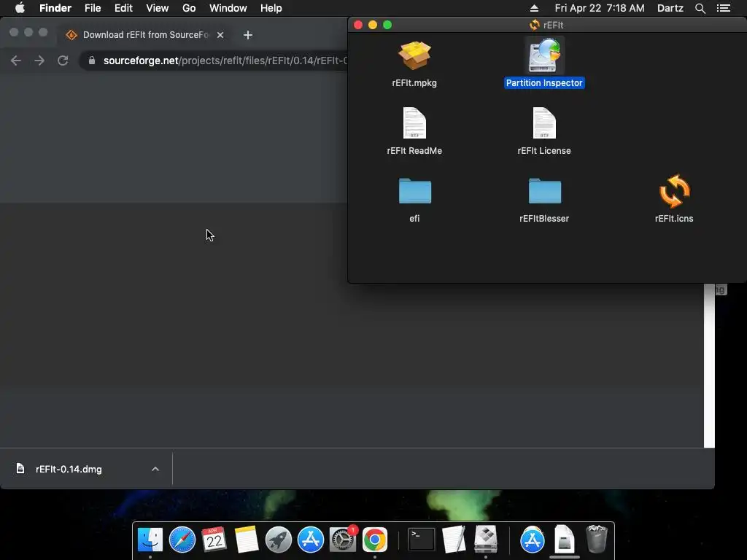Select the rEFIt.icns icon file
The height and width of the screenshot is (560, 747).
tap(674, 191)
